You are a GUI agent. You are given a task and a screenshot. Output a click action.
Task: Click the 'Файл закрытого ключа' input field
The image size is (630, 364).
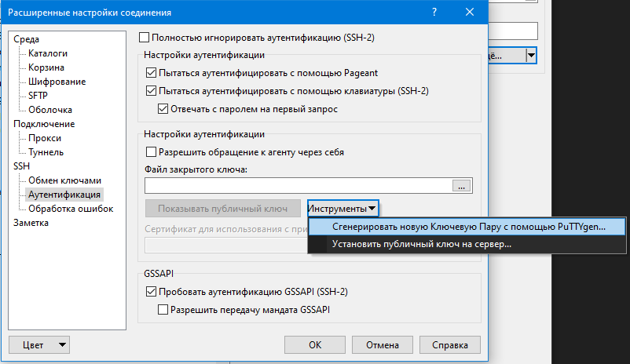point(298,186)
